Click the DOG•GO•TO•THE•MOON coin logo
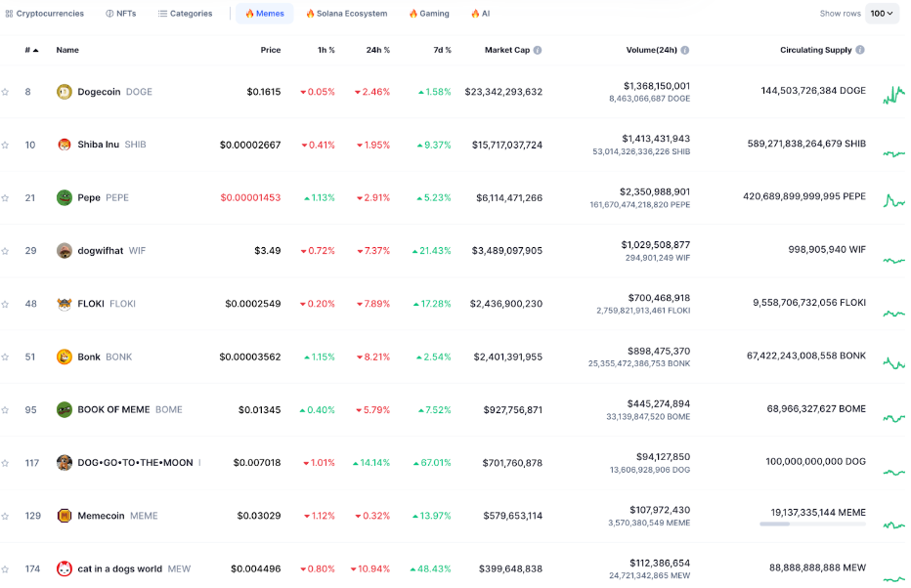The width and height of the screenshot is (911, 588). point(64,463)
